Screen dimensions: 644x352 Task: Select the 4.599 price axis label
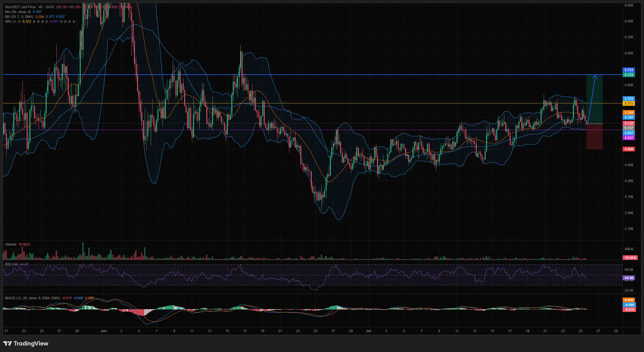click(x=629, y=165)
